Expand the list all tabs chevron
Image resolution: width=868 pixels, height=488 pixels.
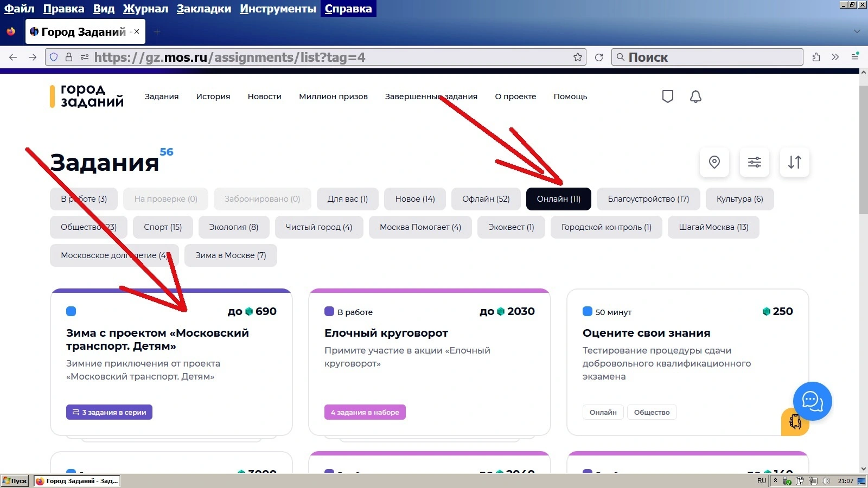tap(857, 31)
